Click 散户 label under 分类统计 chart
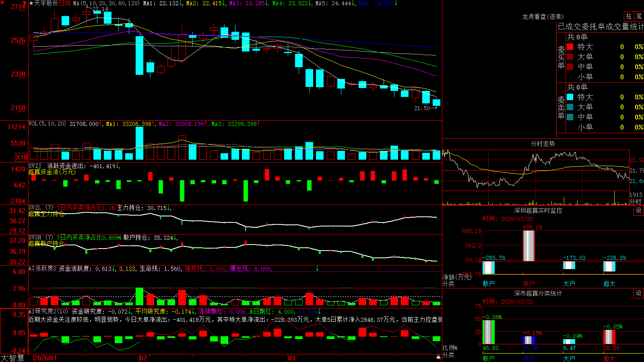 (x=489, y=358)
